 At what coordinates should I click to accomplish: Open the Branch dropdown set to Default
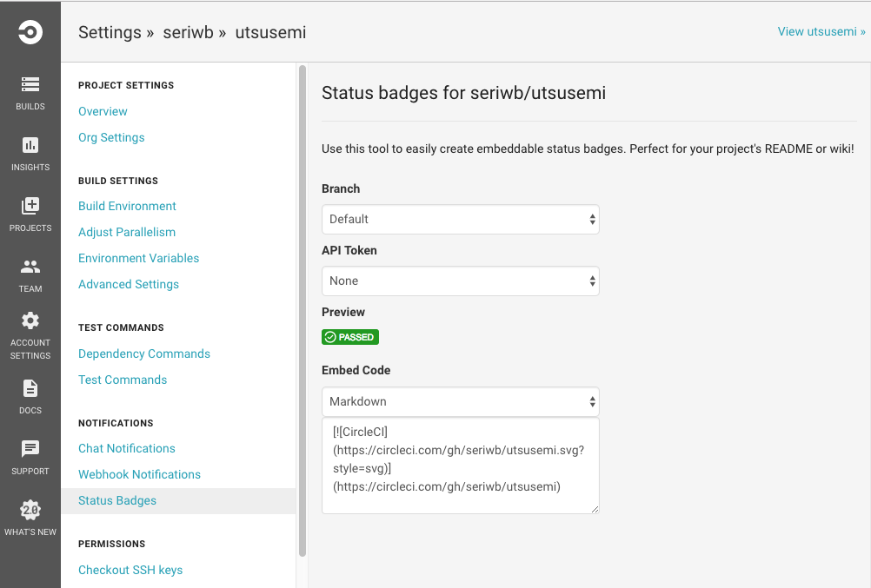(461, 220)
